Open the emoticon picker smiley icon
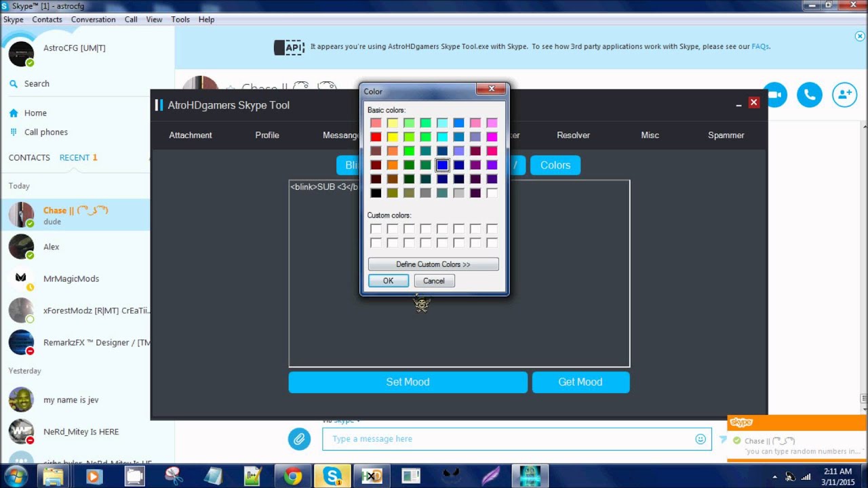Image resolution: width=868 pixels, height=488 pixels. [x=701, y=439]
